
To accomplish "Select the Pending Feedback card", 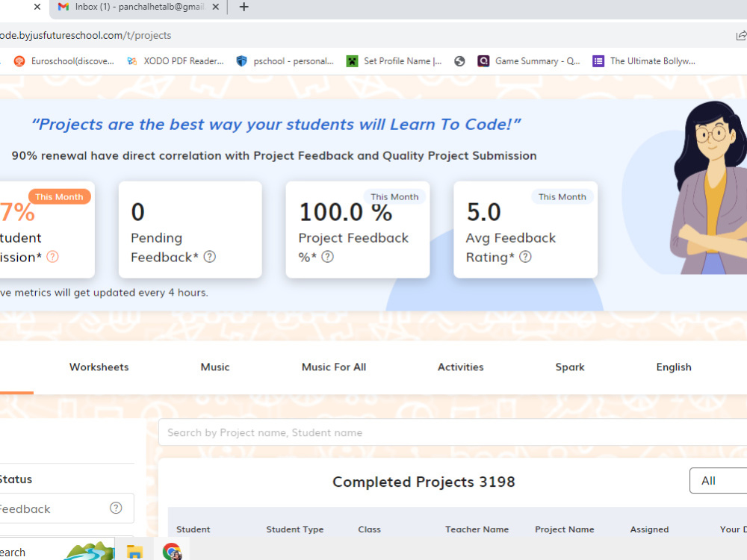I will pos(190,229).
